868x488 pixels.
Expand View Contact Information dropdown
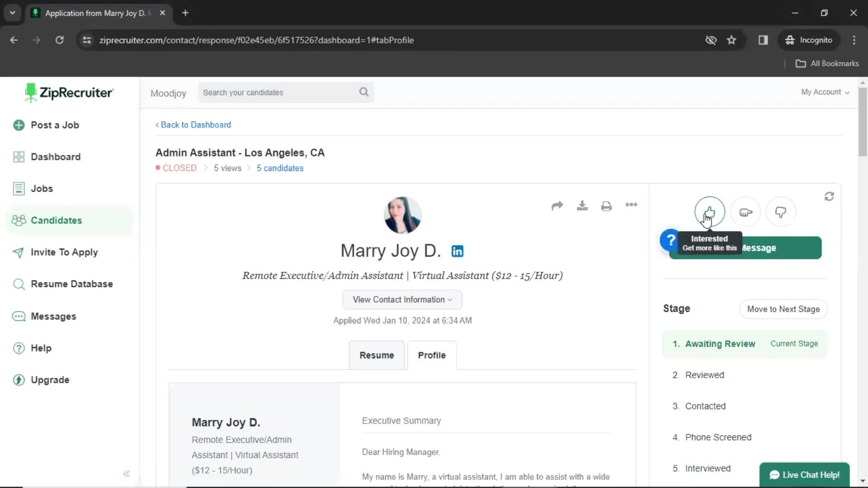(402, 300)
